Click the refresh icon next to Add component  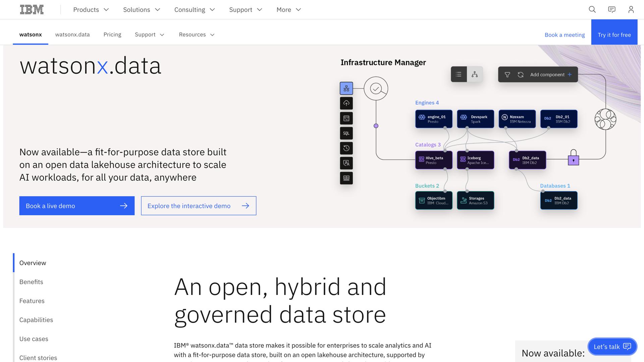tap(521, 75)
